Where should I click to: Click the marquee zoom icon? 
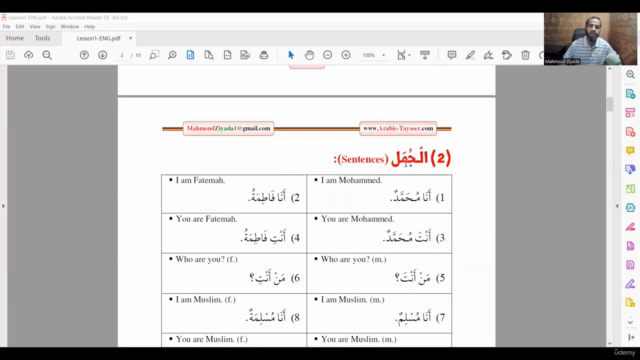pos(154,55)
